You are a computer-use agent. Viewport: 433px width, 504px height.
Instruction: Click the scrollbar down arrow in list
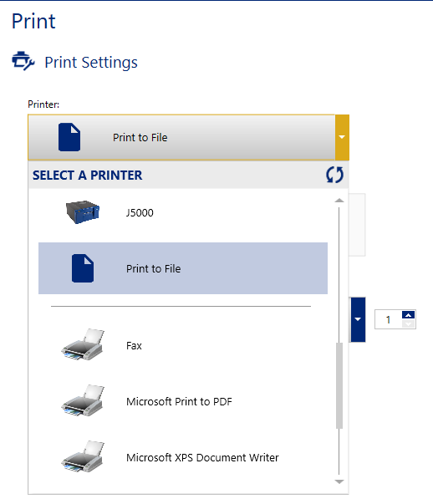tap(339, 481)
